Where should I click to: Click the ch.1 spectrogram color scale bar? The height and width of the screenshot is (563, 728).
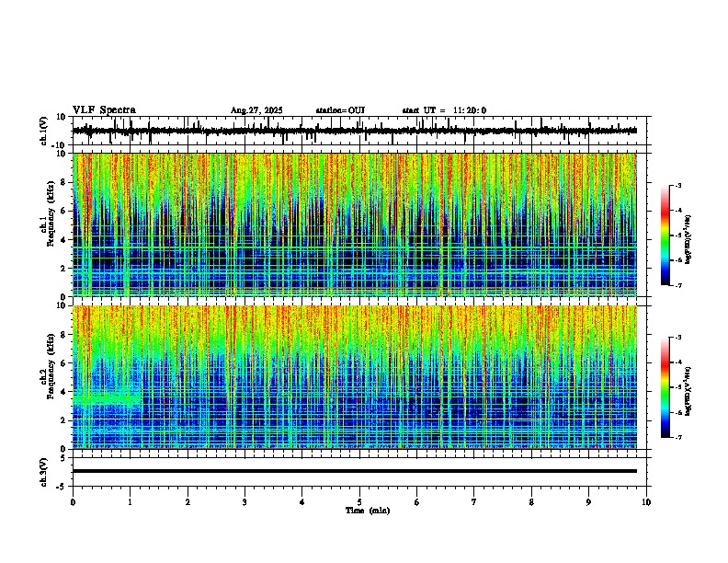[665, 236]
